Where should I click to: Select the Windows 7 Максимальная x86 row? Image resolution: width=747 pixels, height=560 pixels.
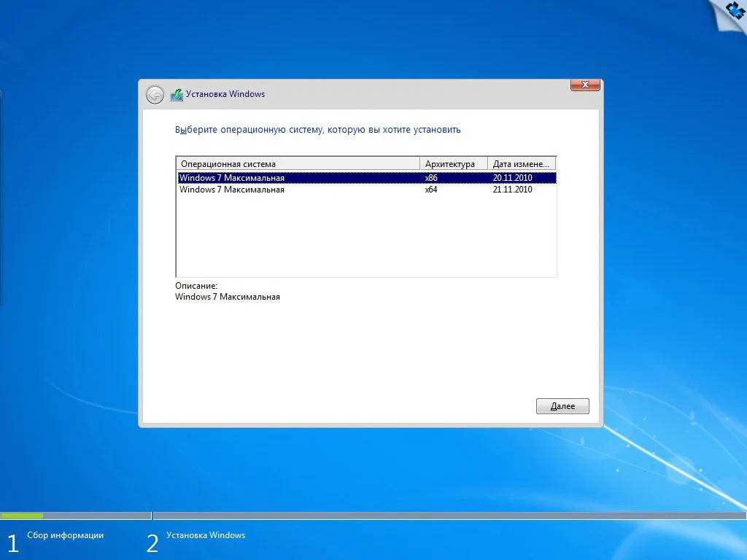[367, 178]
